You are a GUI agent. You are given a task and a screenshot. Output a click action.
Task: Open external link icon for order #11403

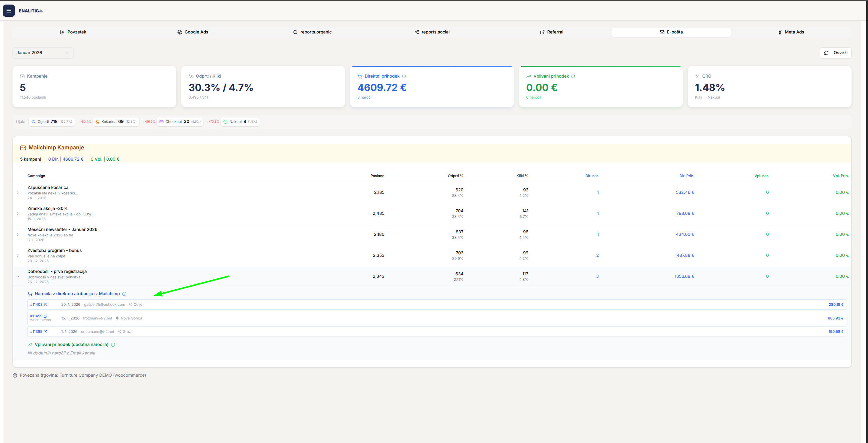[x=46, y=305]
